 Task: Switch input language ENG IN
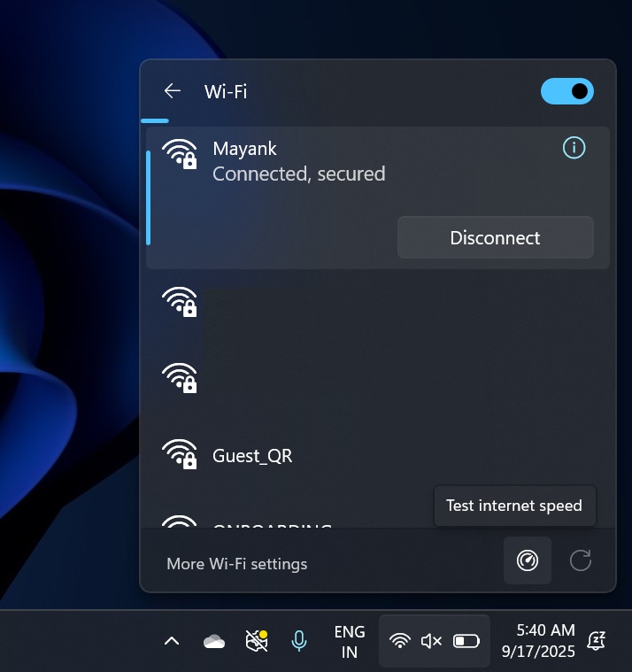pyautogui.click(x=350, y=641)
